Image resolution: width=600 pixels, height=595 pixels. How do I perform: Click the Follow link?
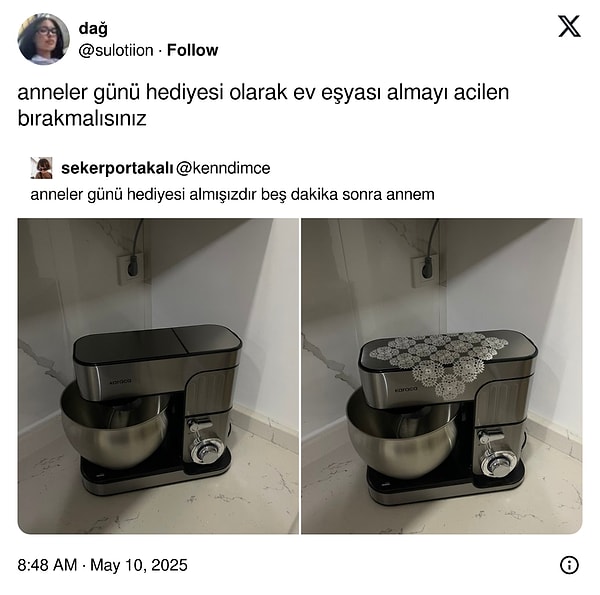[192, 50]
